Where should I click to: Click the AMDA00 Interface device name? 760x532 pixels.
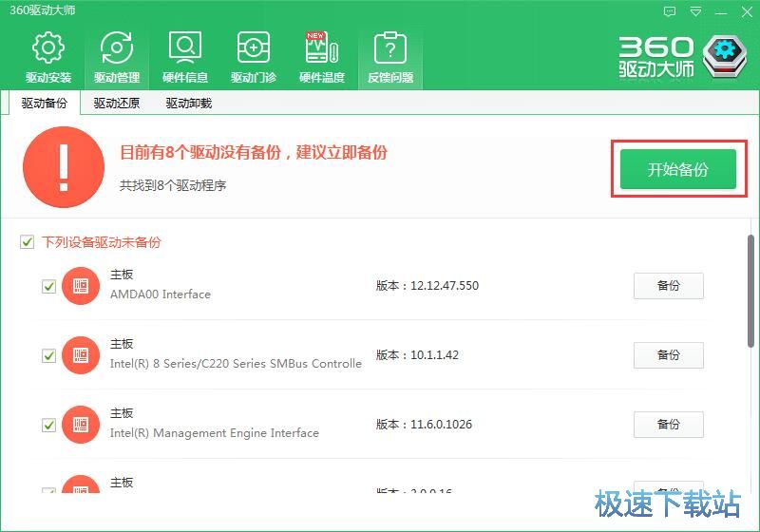pos(161,294)
